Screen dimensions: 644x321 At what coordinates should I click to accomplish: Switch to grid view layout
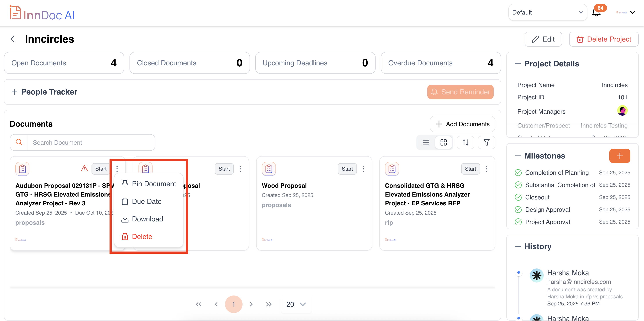tap(444, 142)
